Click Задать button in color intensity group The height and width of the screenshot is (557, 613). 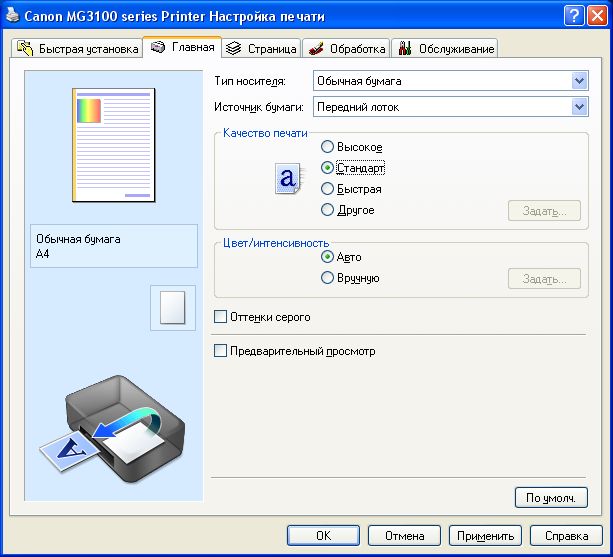544,279
